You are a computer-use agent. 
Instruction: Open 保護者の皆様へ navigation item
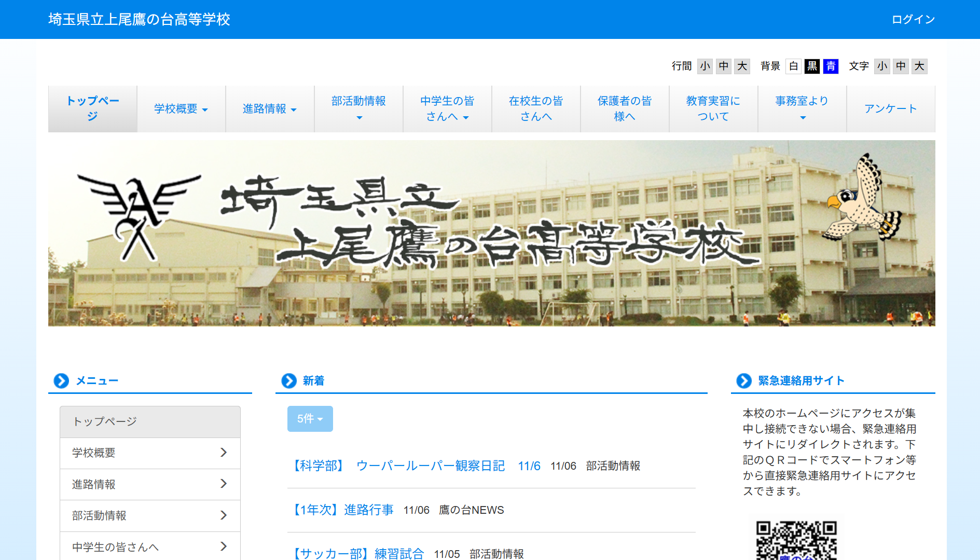(x=625, y=109)
